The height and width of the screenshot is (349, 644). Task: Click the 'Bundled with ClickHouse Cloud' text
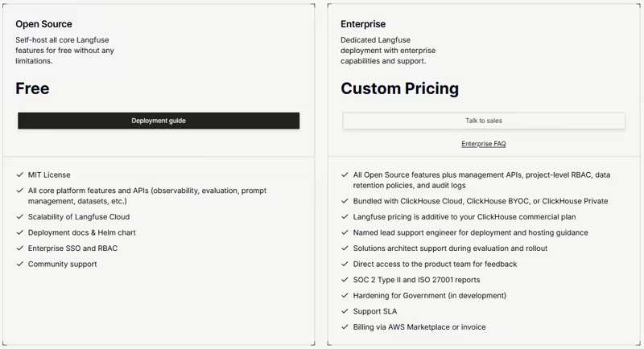(x=481, y=201)
